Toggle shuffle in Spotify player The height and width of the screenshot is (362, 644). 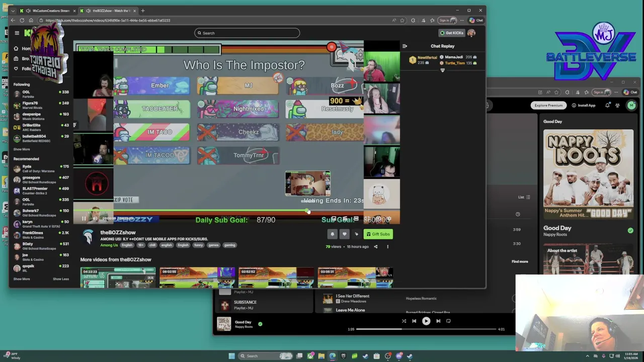(x=404, y=321)
